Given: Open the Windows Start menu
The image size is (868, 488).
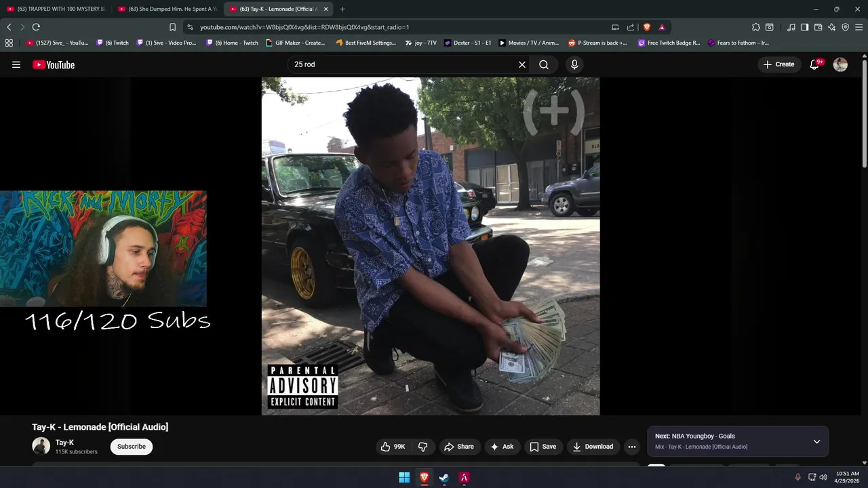Looking at the screenshot, I should pos(404,477).
